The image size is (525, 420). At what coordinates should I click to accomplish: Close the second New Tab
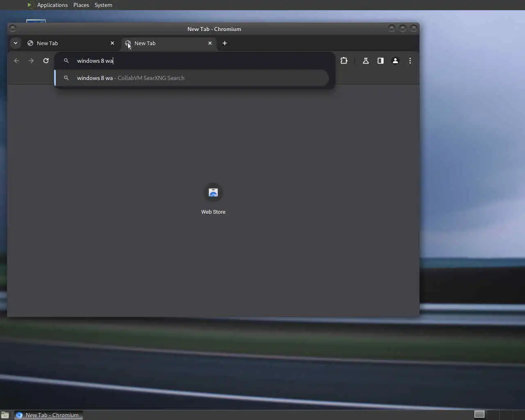click(210, 43)
